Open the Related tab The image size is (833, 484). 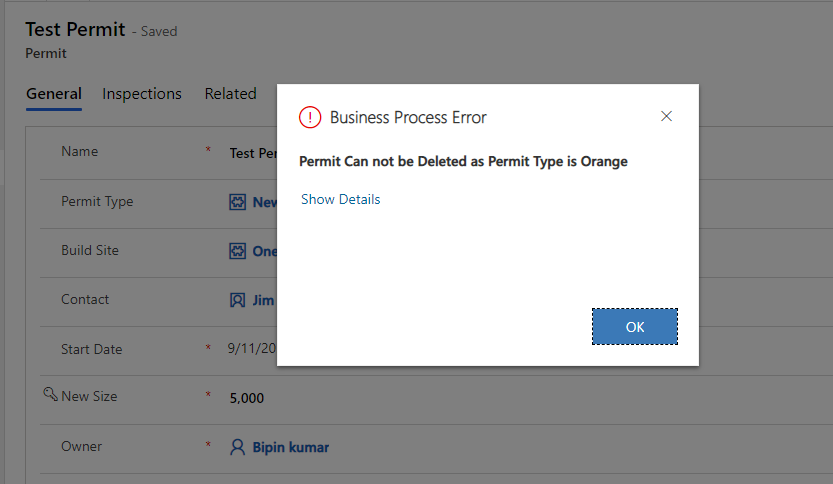click(231, 94)
